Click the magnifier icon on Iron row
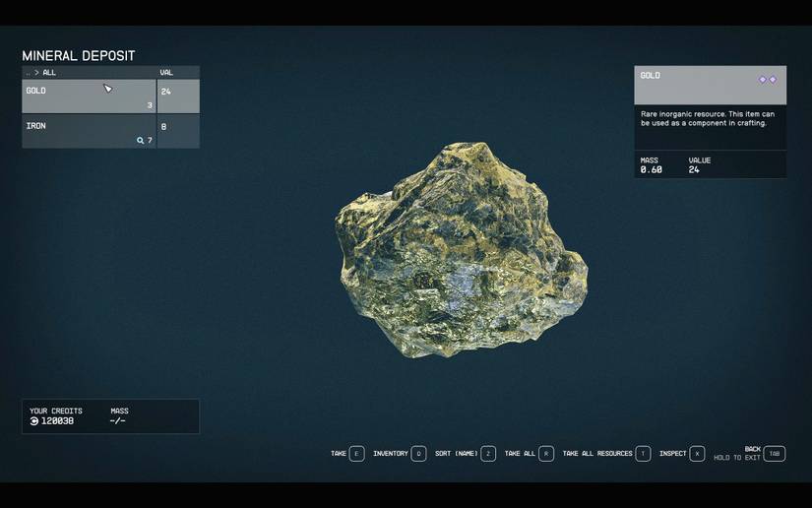 tap(141, 141)
